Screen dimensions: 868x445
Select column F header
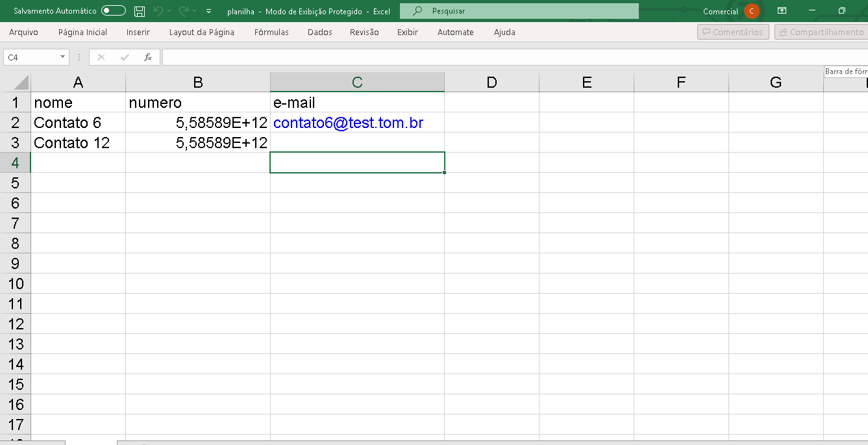pyautogui.click(x=681, y=82)
